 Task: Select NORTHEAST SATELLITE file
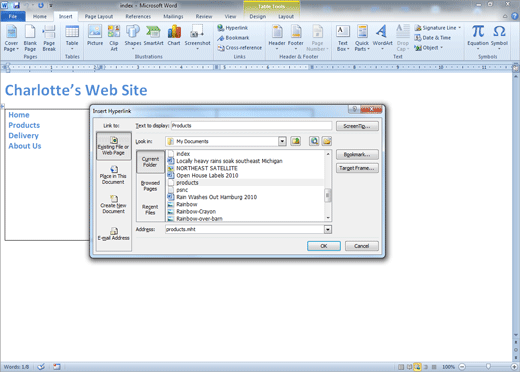246,168
